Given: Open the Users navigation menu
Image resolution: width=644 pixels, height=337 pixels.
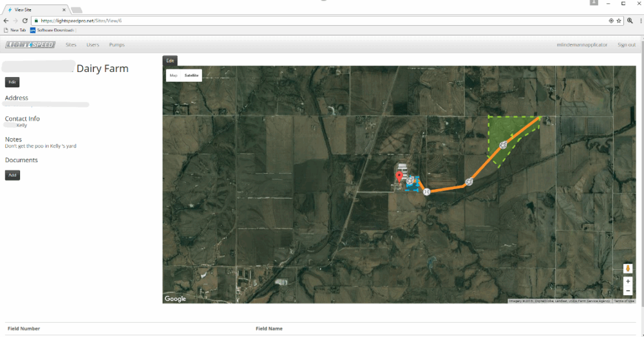Looking at the screenshot, I should point(93,45).
